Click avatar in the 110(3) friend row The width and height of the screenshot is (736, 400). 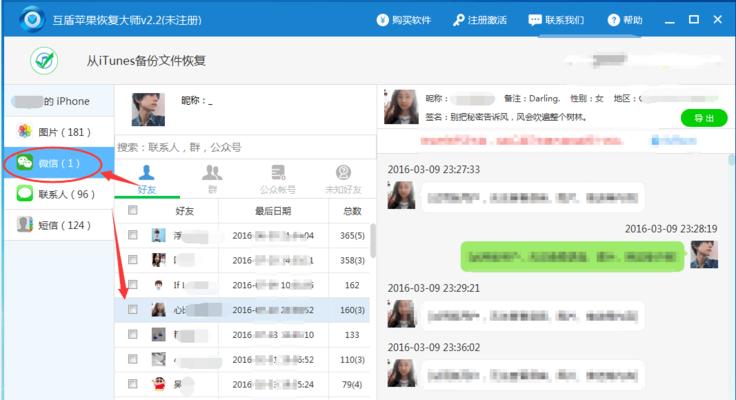click(x=159, y=359)
